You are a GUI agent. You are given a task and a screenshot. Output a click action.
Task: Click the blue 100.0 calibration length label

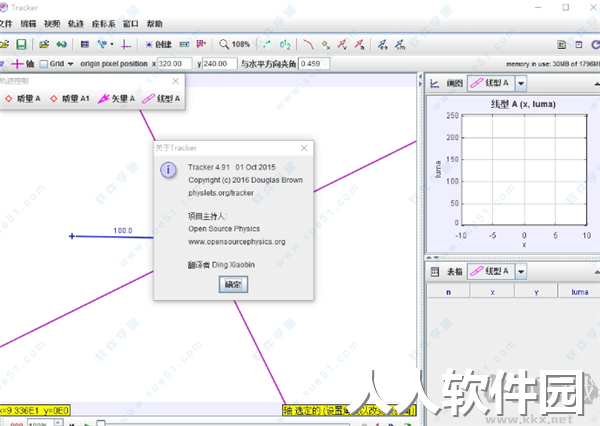point(123,230)
